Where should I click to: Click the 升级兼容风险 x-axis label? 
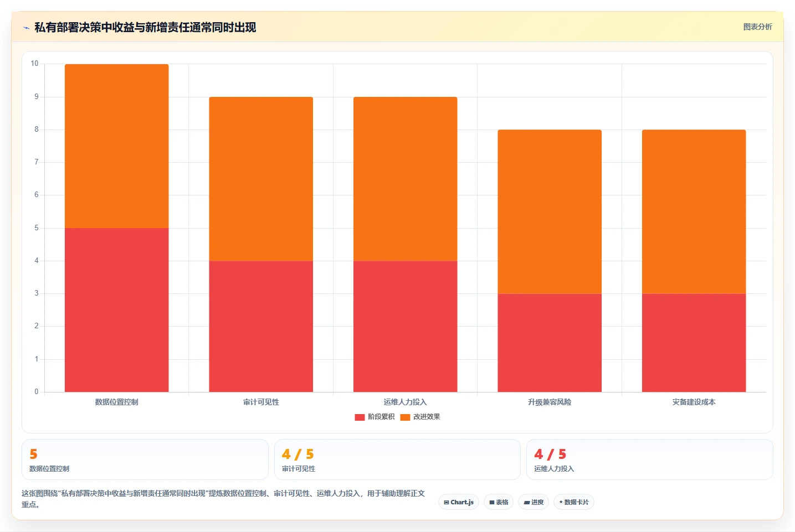tap(550, 402)
